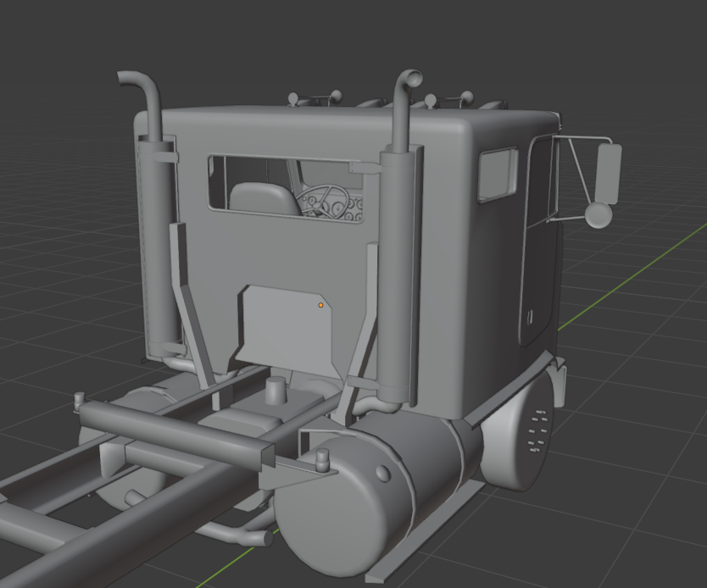The height and width of the screenshot is (588, 707).
Task: Select the driver seat through rear window
Action: [264, 197]
